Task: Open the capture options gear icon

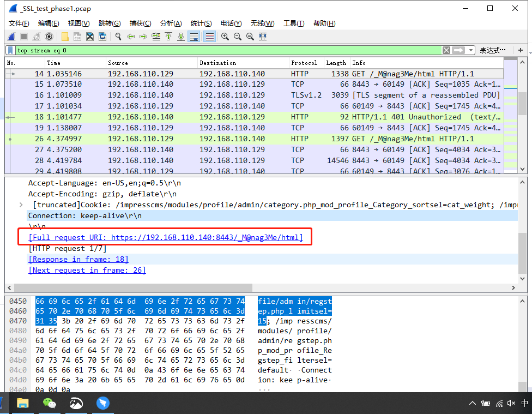Action: click(x=49, y=37)
